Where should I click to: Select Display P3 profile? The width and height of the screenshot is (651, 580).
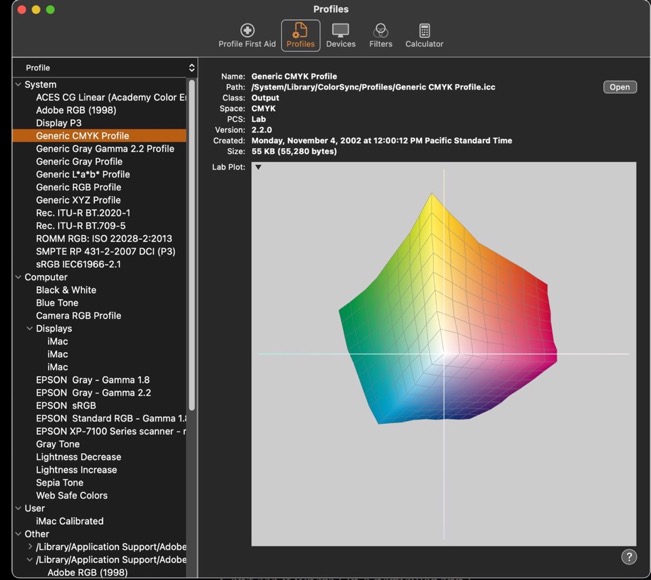59,123
